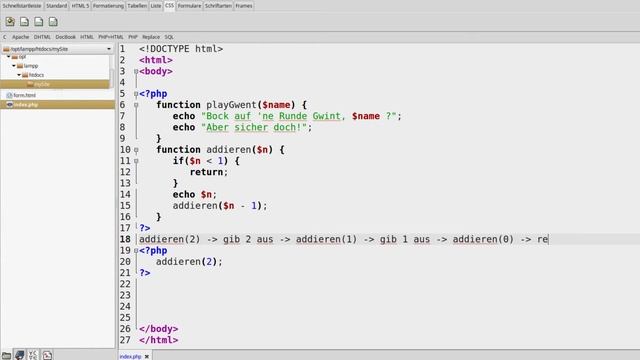Open the DHTML snippets menu
The height and width of the screenshot is (360, 640).
coord(42,37)
